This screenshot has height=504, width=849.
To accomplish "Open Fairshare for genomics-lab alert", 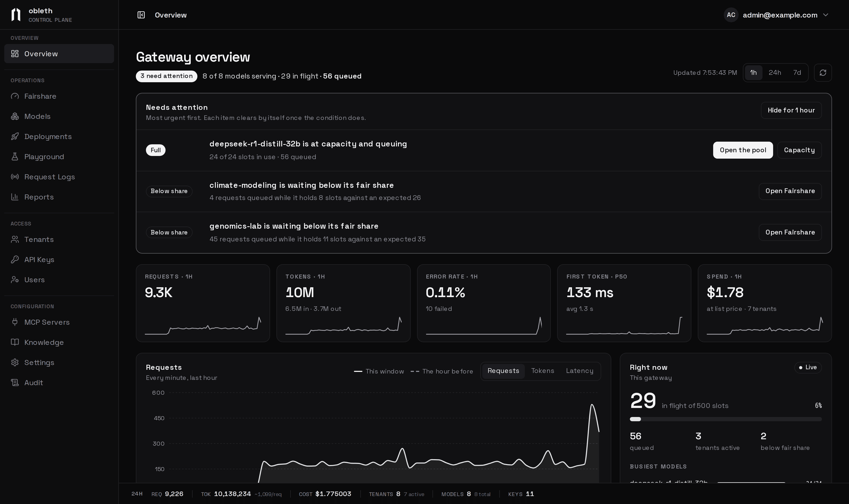I will pyautogui.click(x=790, y=232).
